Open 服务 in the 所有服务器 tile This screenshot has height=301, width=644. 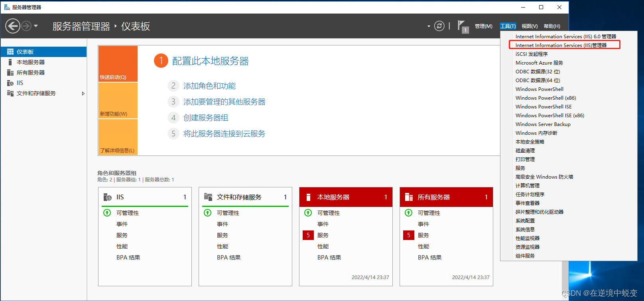(423, 235)
